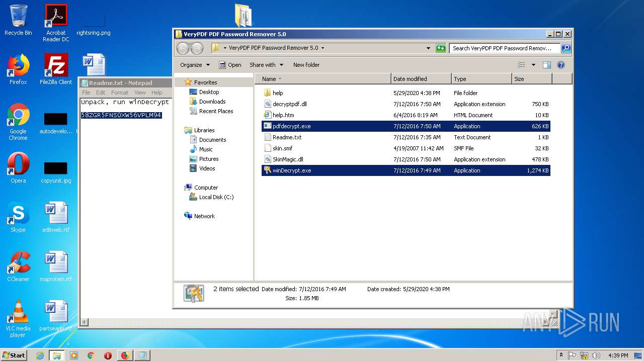Sort files by Size column
Screen dimensions: 644x362
click(x=532, y=79)
